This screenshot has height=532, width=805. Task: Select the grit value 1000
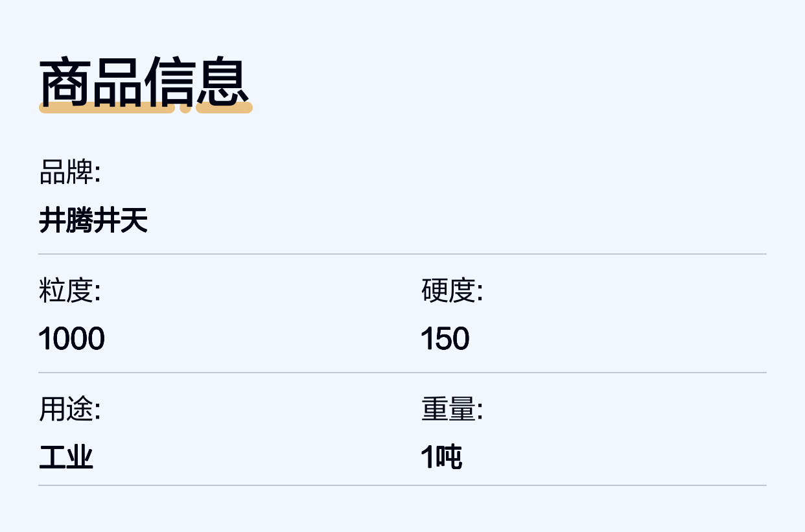pyautogui.click(x=71, y=339)
